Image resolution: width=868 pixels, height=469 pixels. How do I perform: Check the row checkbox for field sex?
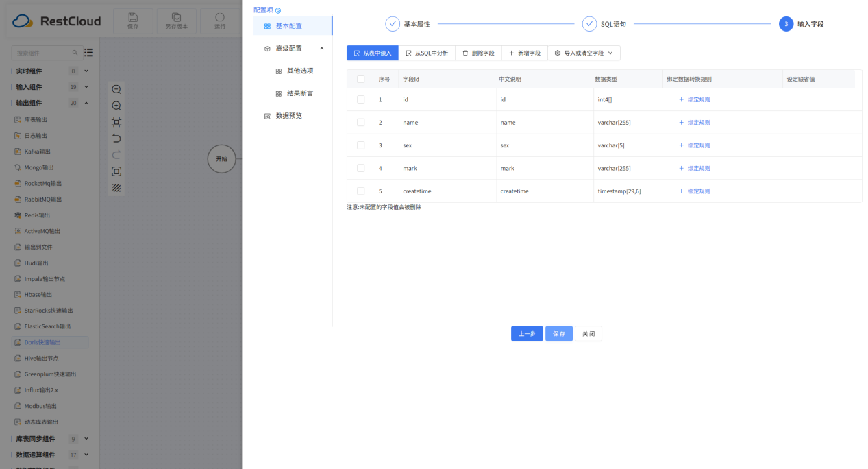pos(361,145)
